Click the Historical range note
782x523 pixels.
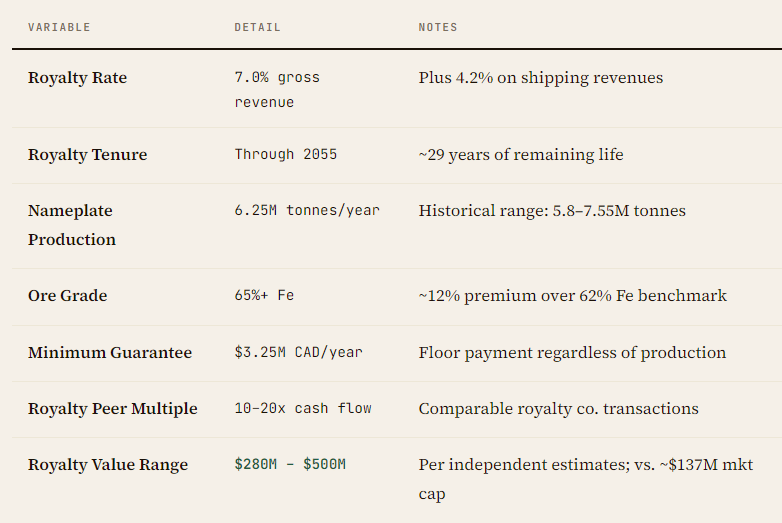pyautogui.click(x=551, y=211)
